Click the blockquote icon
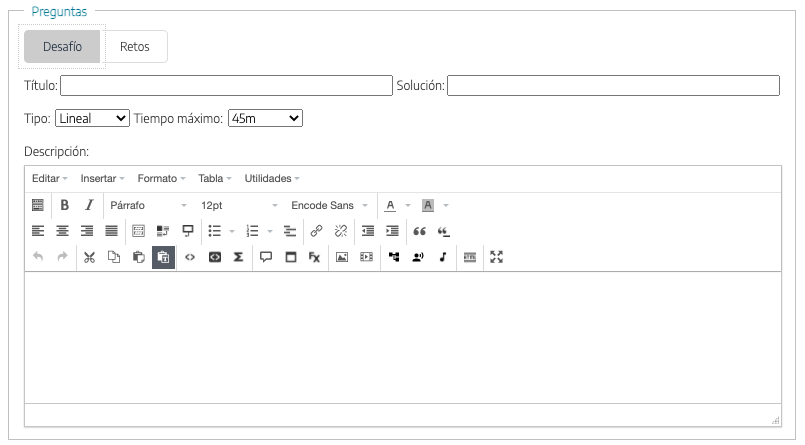 [420, 231]
